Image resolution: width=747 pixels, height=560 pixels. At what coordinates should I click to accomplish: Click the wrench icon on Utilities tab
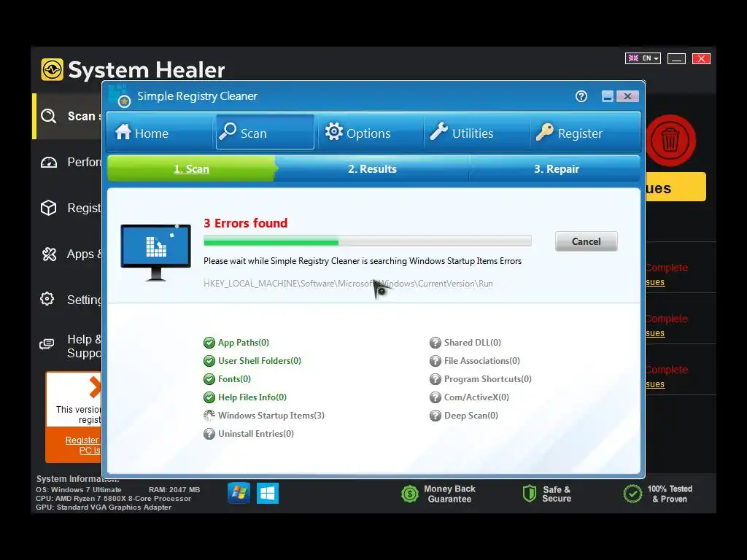point(438,131)
